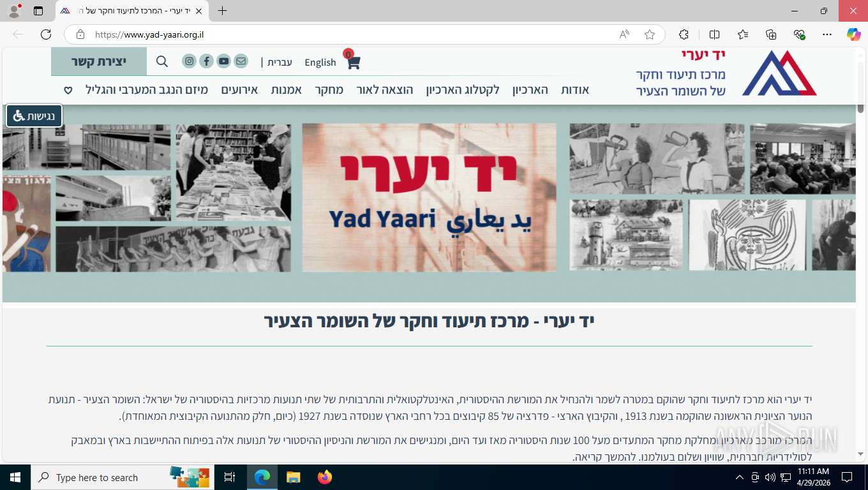Click the יצירת קשר contact button
This screenshot has height=490, width=868.
(99, 61)
